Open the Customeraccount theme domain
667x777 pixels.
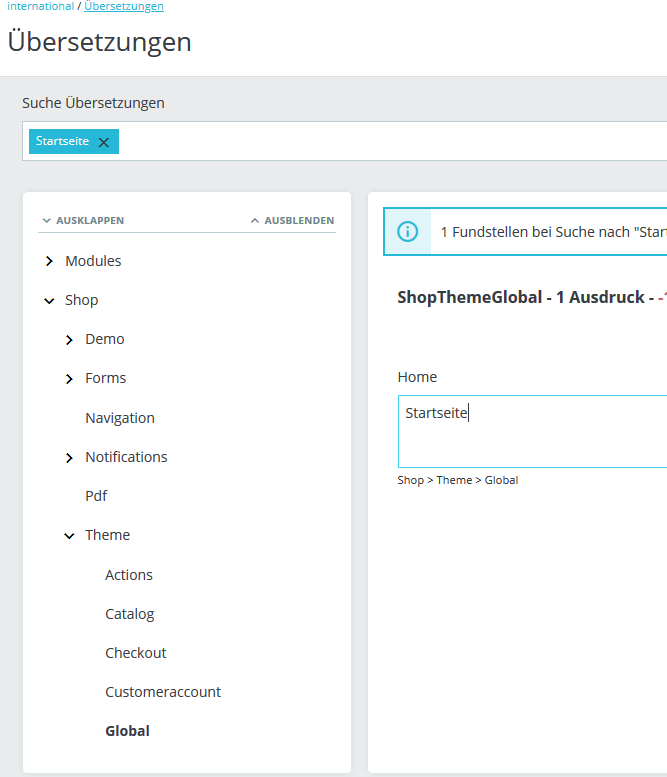click(x=163, y=692)
